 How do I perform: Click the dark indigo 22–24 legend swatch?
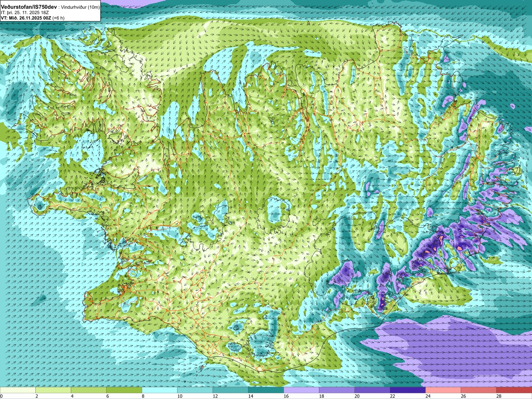coord(408,390)
